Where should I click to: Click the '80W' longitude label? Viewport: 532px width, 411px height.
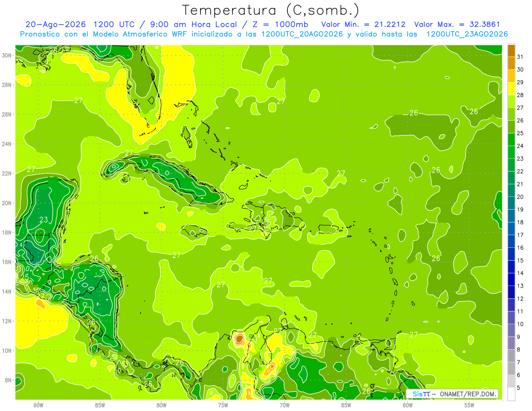[161, 405]
